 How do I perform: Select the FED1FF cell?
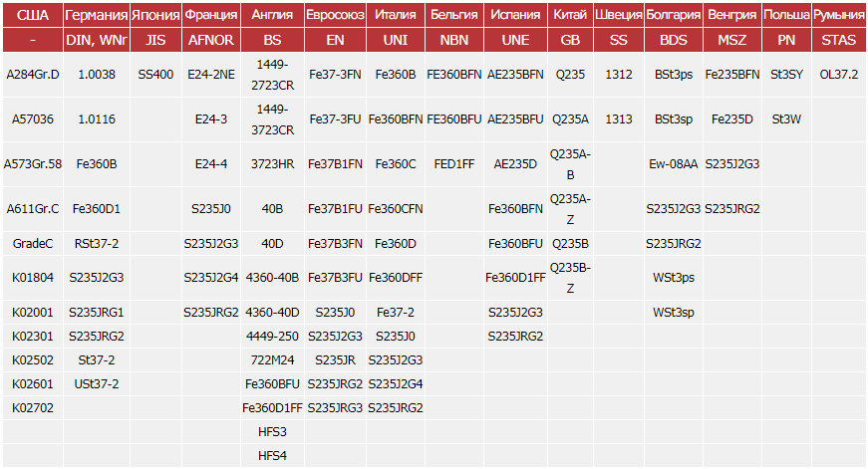[454, 164]
